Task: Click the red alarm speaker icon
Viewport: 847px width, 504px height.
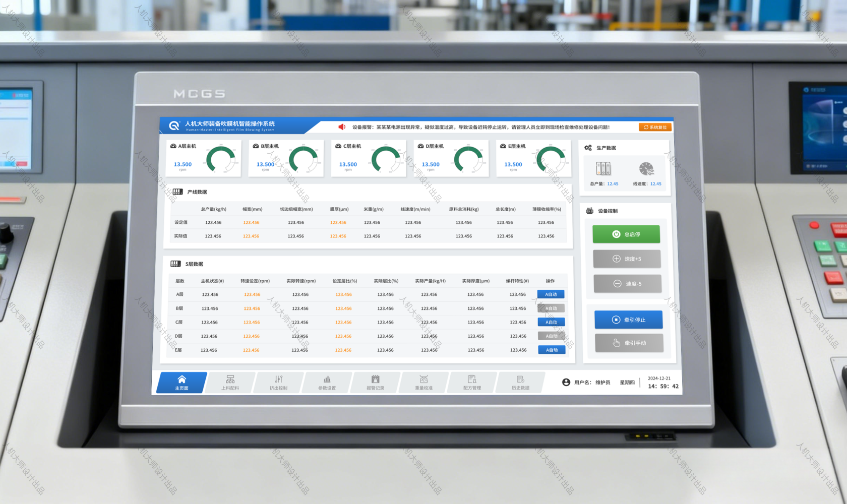Action: [x=342, y=127]
